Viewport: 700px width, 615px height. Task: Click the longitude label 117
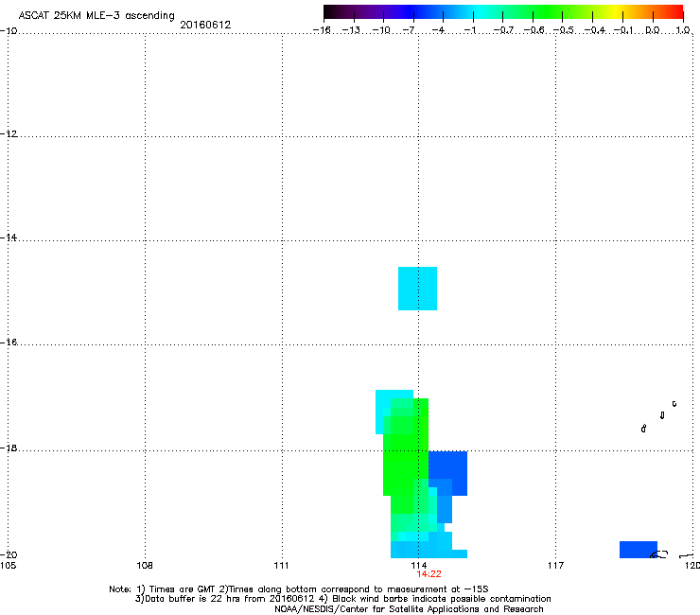point(555,566)
